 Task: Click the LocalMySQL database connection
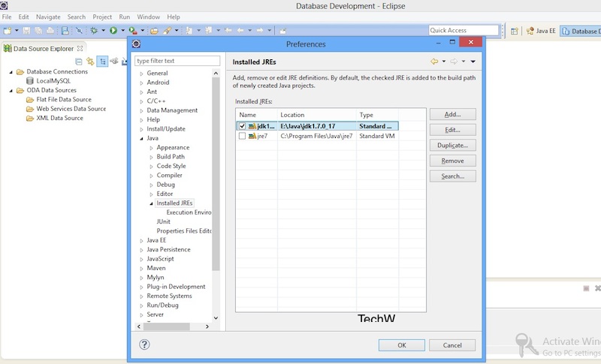click(x=48, y=81)
